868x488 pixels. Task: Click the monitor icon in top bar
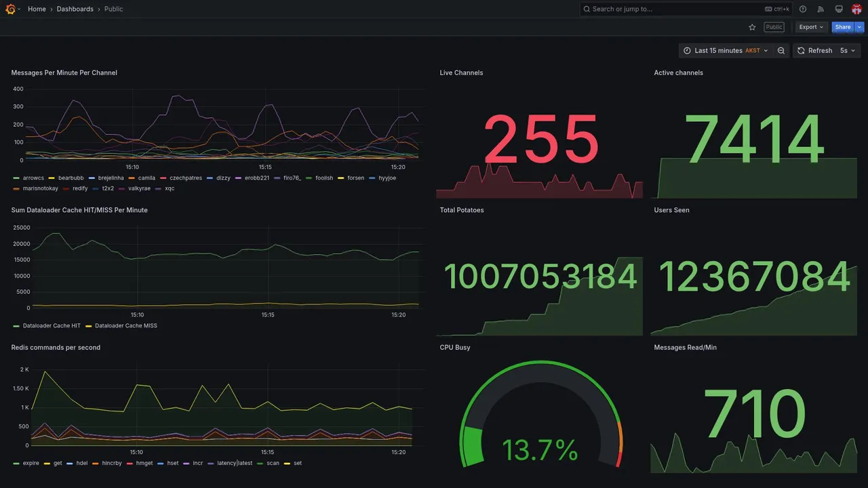click(x=839, y=9)
